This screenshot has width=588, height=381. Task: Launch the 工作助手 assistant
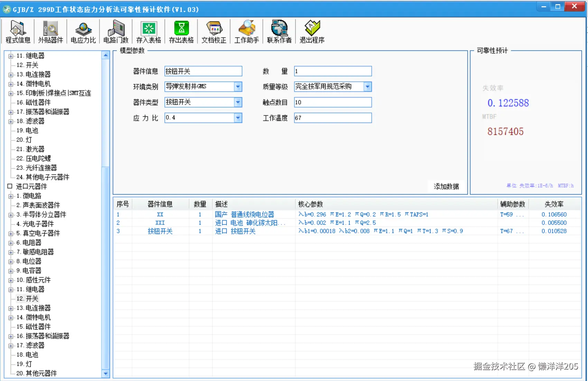(x=246, y=31)
